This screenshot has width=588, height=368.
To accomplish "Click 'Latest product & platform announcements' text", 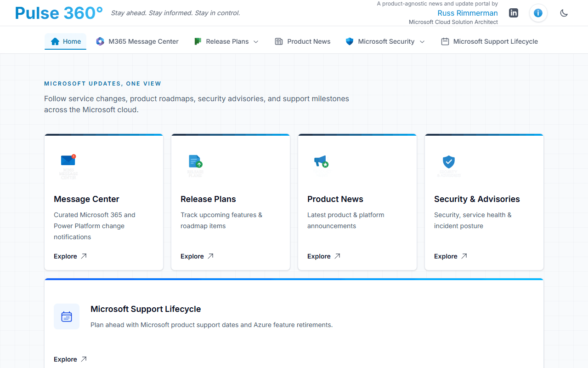I will (x=346, y=220).
